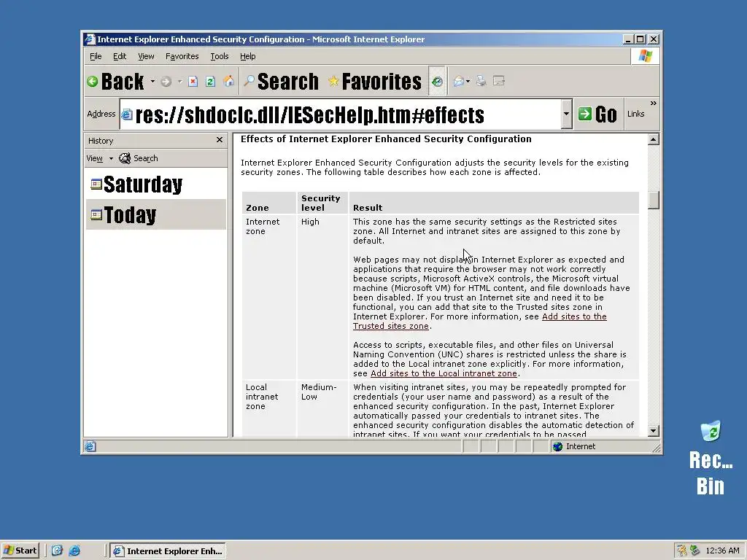This screenshot has width=747, height=560.
Task: Open the Search toolbar button
Action: pyautogui.click(x=281, y=82)
